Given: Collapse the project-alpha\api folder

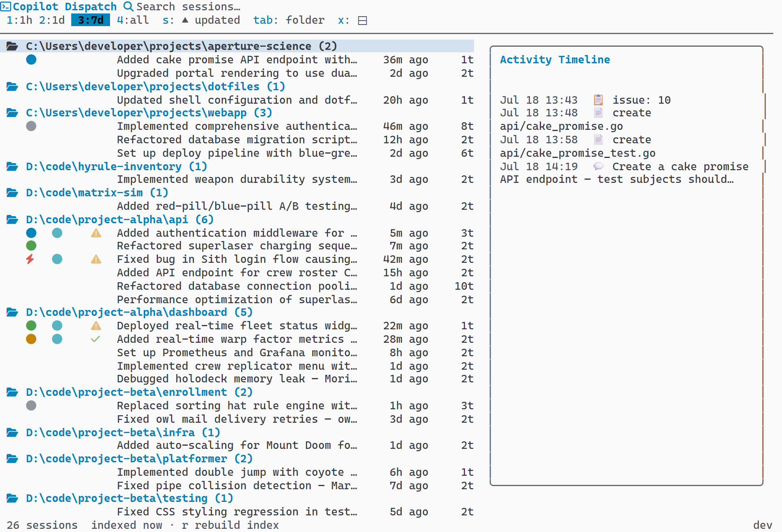Looking at the screenshot, I should (x=12, y=220).
